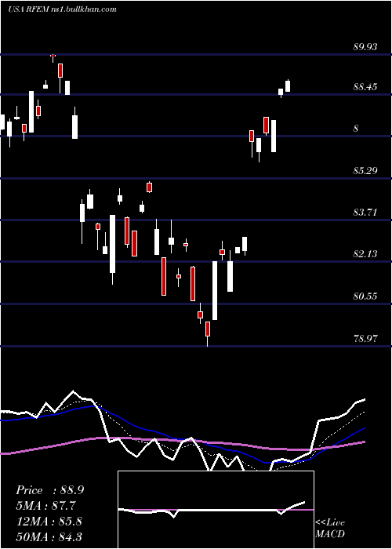Click the small red candle at the 89.93 line
Screen dimensions: 392x549
(53, 56)
